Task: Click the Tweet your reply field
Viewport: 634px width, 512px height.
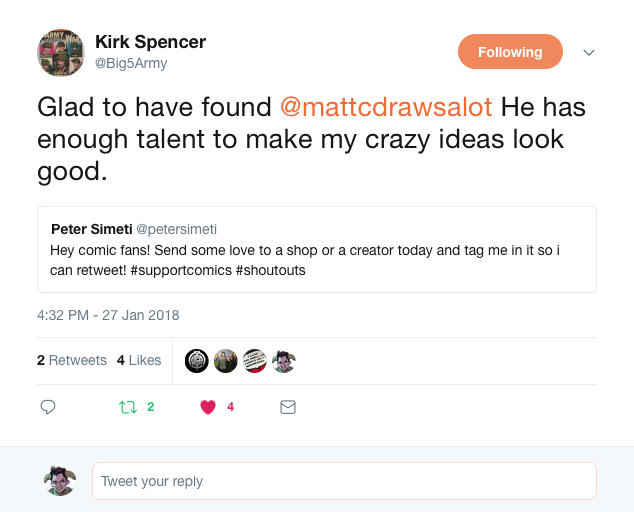Action: pos(344,481)
